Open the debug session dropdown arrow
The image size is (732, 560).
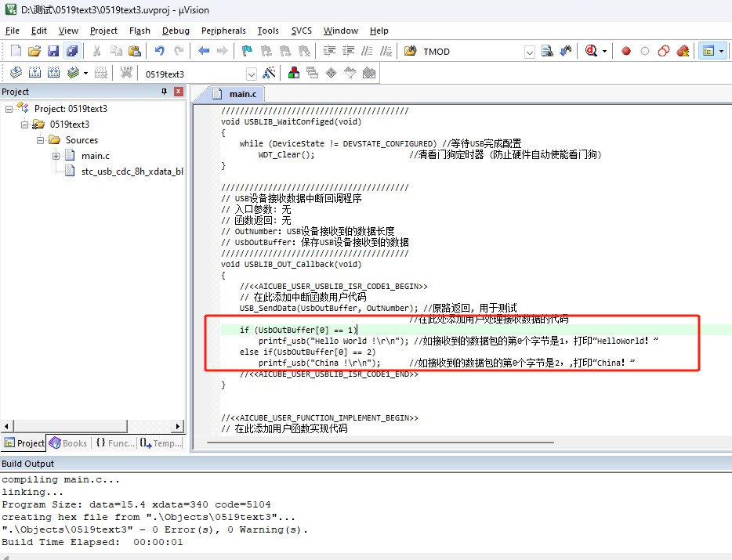click(x=604, y=52)
